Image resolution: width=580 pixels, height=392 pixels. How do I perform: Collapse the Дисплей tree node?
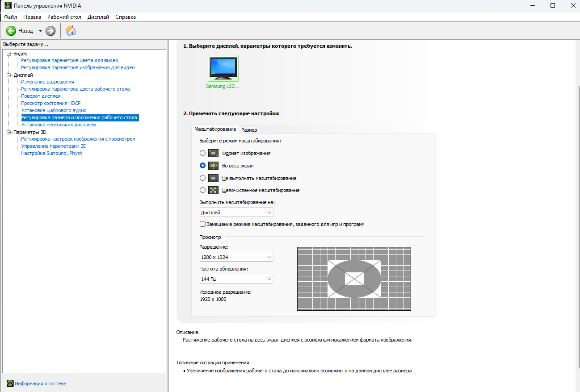coord(8,75)
